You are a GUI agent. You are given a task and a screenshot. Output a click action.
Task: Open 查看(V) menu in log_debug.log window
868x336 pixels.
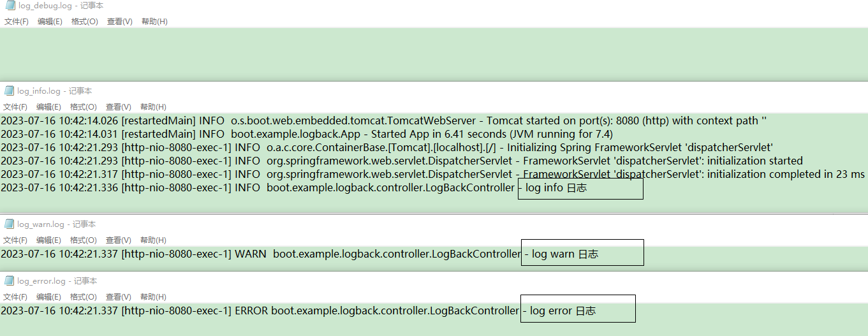pos(120,22)
